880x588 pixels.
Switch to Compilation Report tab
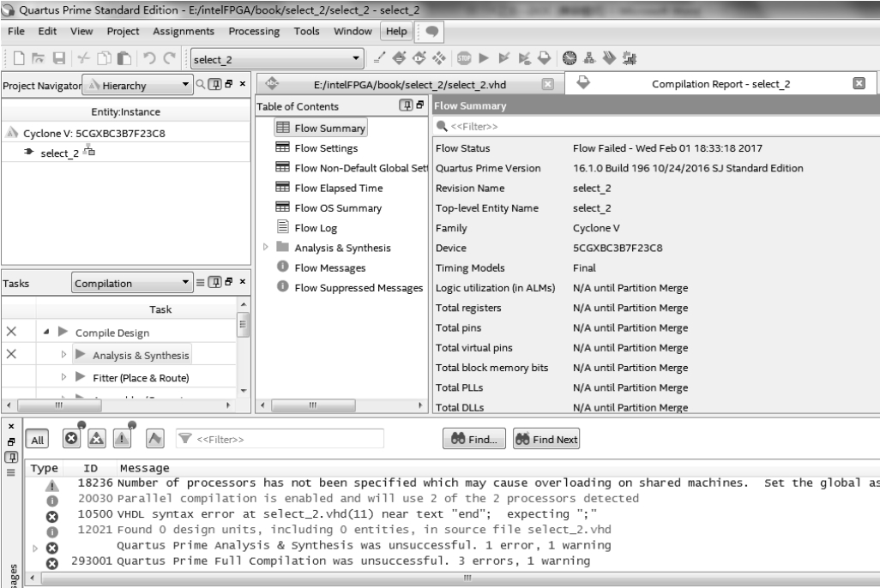[720, 84]
